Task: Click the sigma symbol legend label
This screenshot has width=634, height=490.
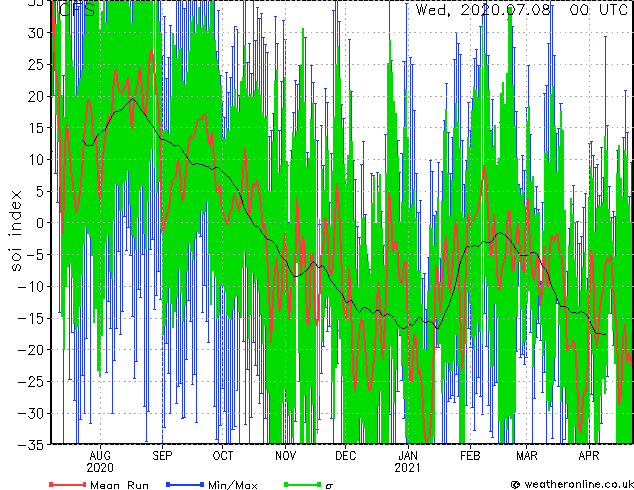Action: pyautogui.click(x=329, y=486)
